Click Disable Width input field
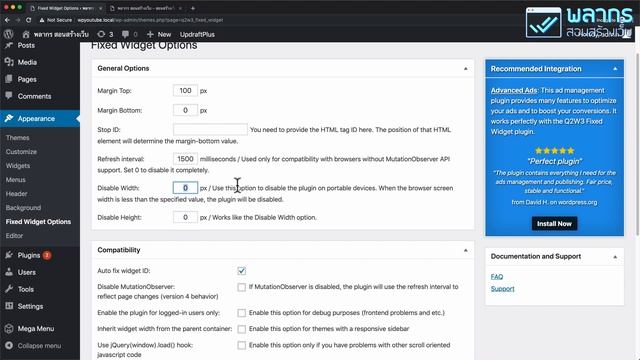640x360 pixels. (185, 188)
